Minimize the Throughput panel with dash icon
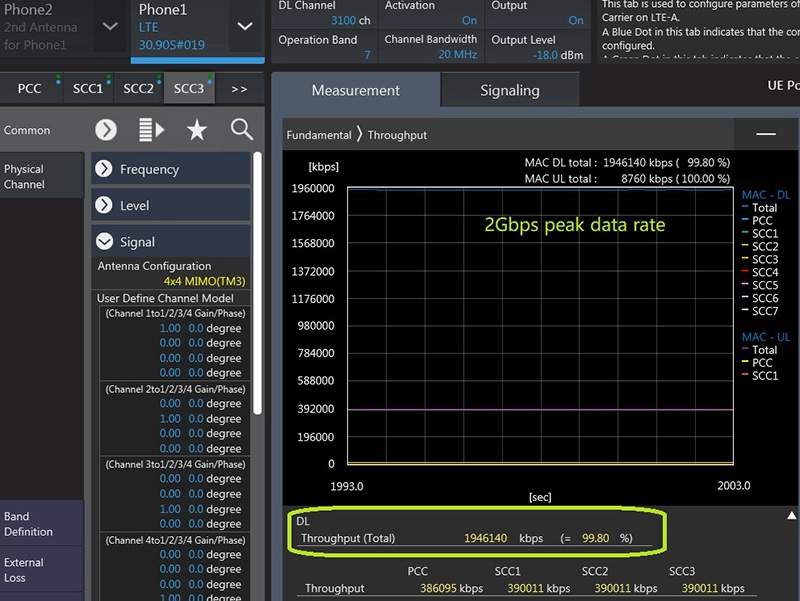800x601 pixels. 766,134
